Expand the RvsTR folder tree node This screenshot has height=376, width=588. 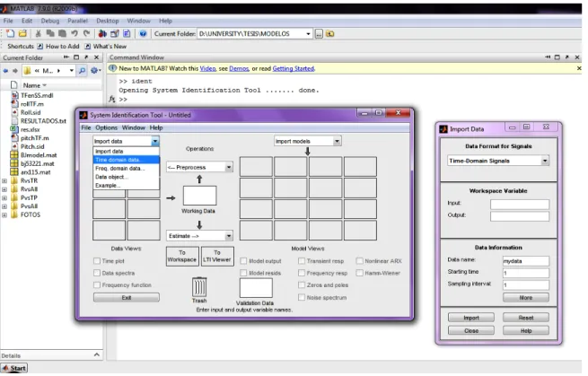point(4,181)
